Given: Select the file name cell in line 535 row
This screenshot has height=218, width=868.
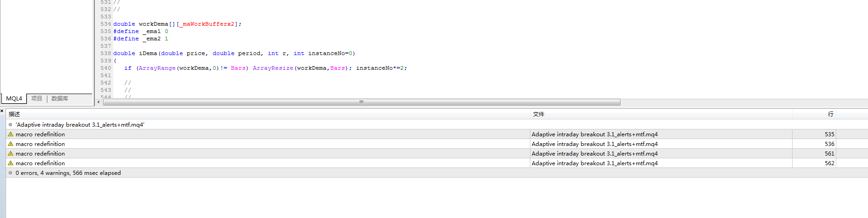Looking at the screenshot, I should [661, 134].
